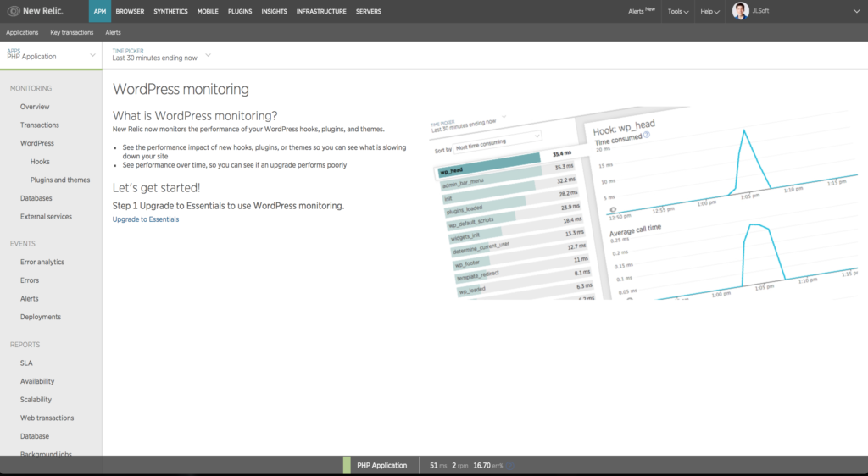This screenshot has width=868, height=476.
Task: Open Transactions in the sidebar
Action: [x=40, y=125]
